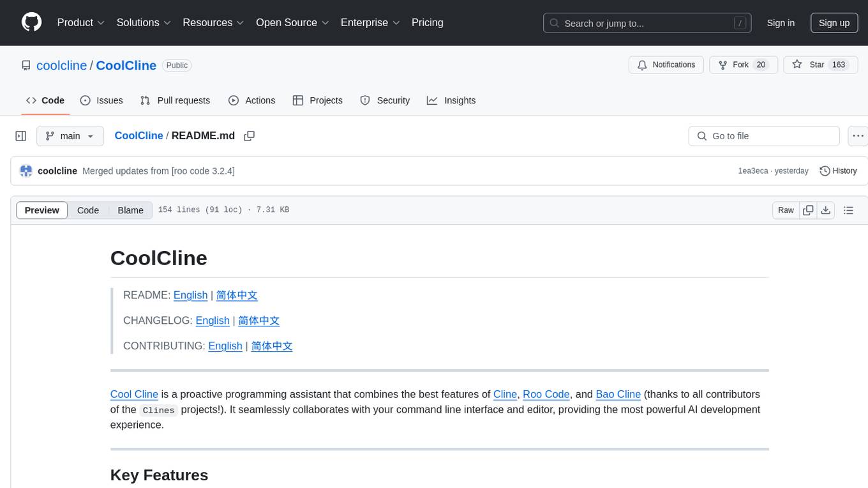Open the README 简体中文 link
The height and width of the screenshot is (488, 868).
[237, 295]
